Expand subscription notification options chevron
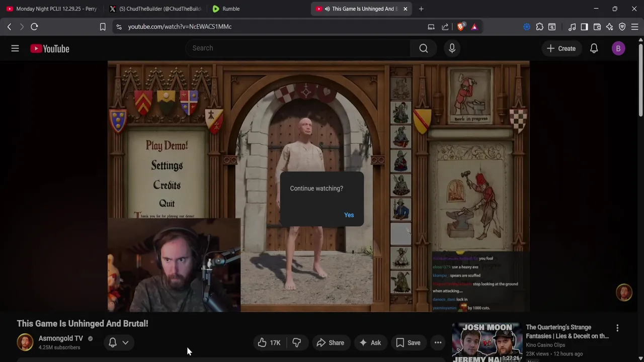Screen dimensions: 644x362 [x=125, y=342]
